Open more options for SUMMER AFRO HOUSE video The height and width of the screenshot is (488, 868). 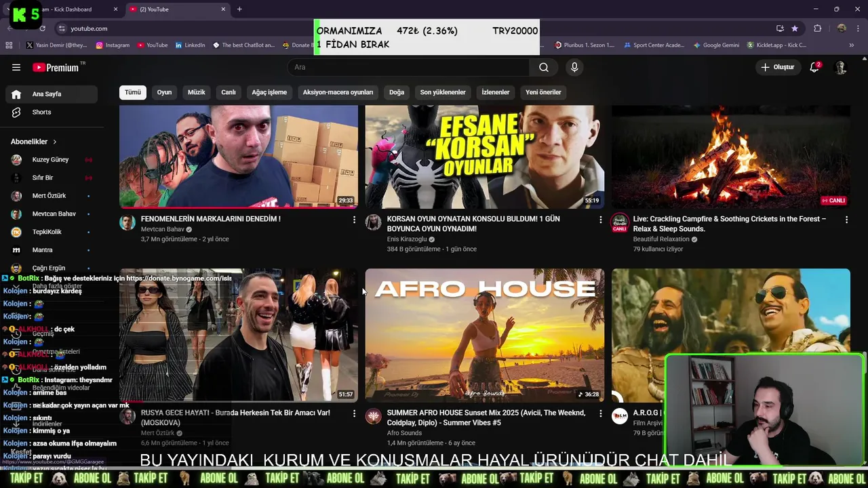pyautogui.click(x=600, y=413)
